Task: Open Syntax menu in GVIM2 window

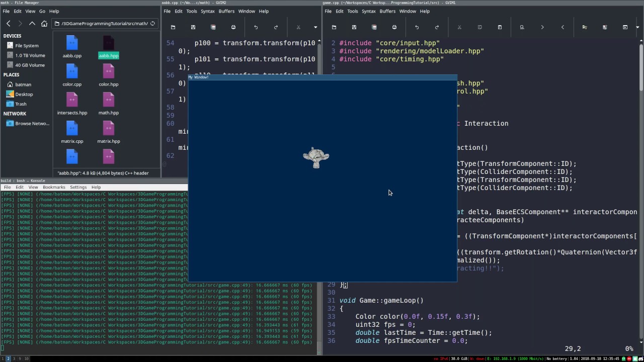Action: [208, 11]
